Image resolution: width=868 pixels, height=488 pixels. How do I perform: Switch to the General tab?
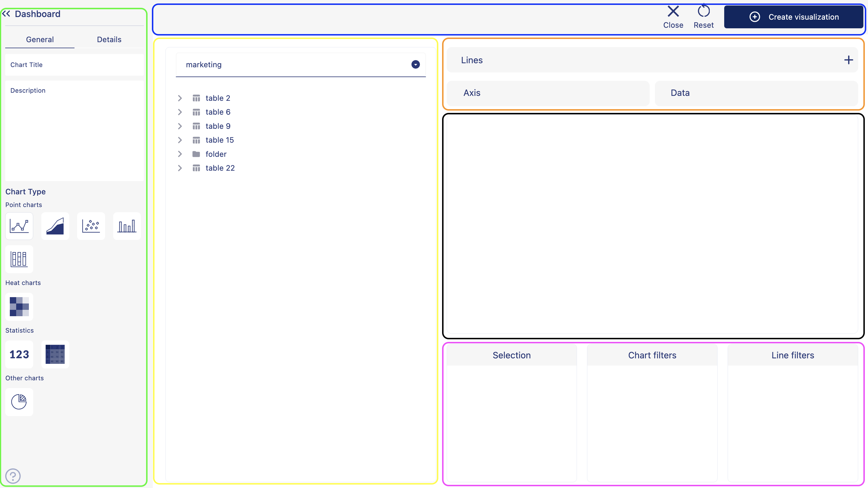(39, 39)
